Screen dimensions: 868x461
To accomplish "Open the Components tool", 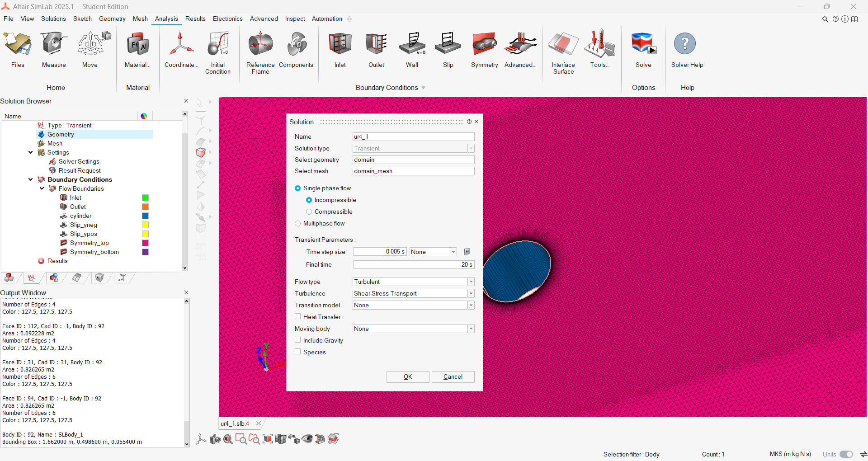I will coord(297,49).
